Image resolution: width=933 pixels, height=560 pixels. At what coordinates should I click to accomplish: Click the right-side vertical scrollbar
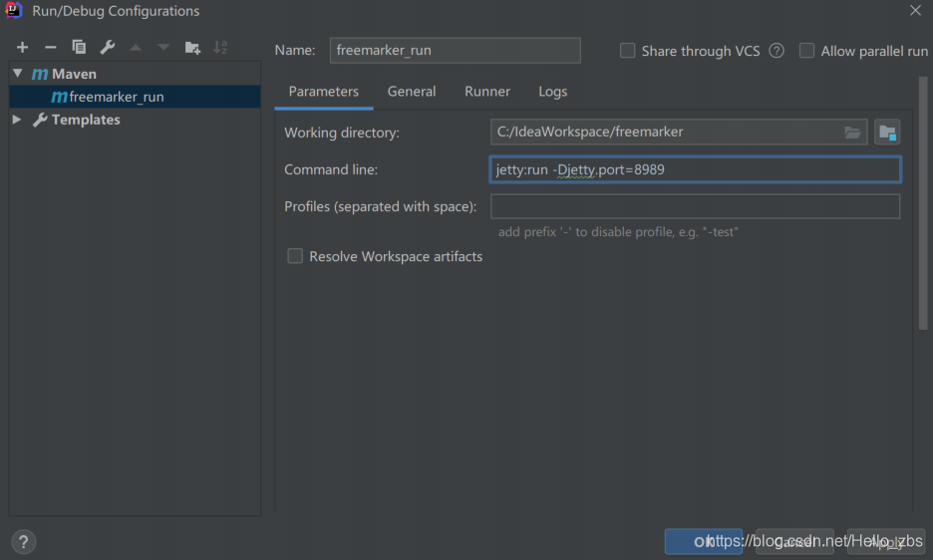point(923,202)
